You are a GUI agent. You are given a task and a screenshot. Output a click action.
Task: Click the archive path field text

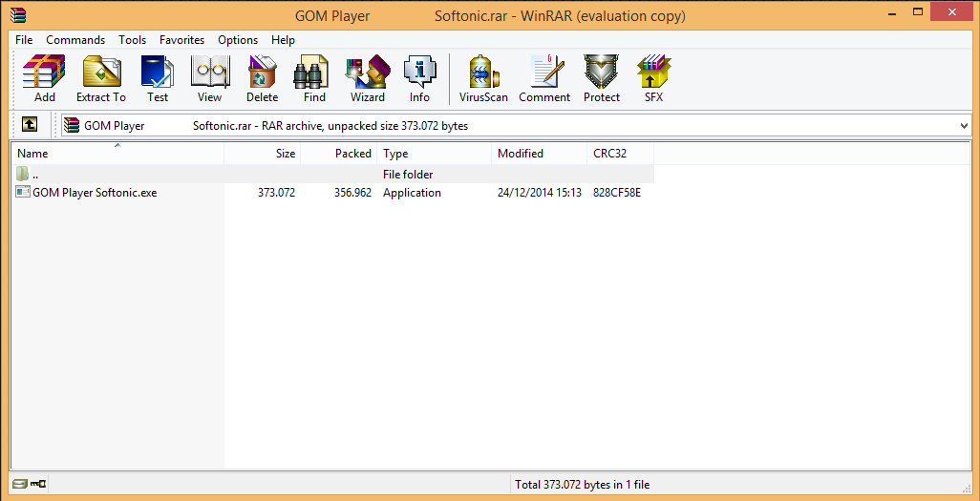[x=276, y=126]
